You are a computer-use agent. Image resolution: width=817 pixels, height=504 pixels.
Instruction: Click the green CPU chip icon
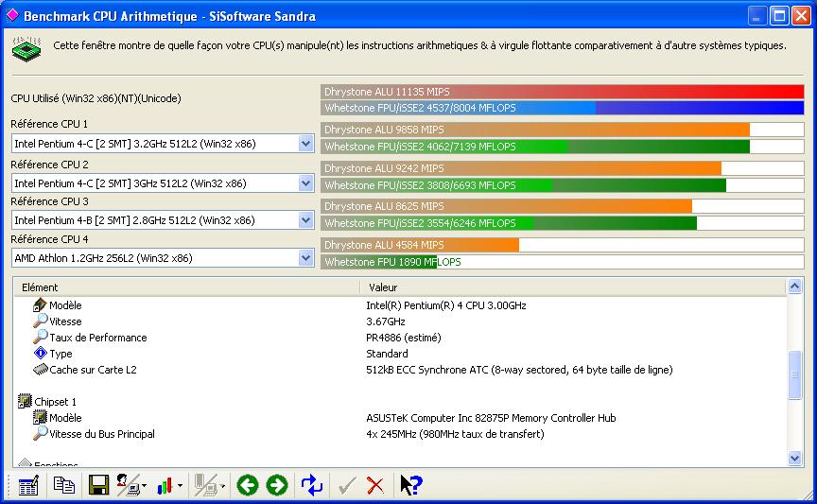[26, 49]
